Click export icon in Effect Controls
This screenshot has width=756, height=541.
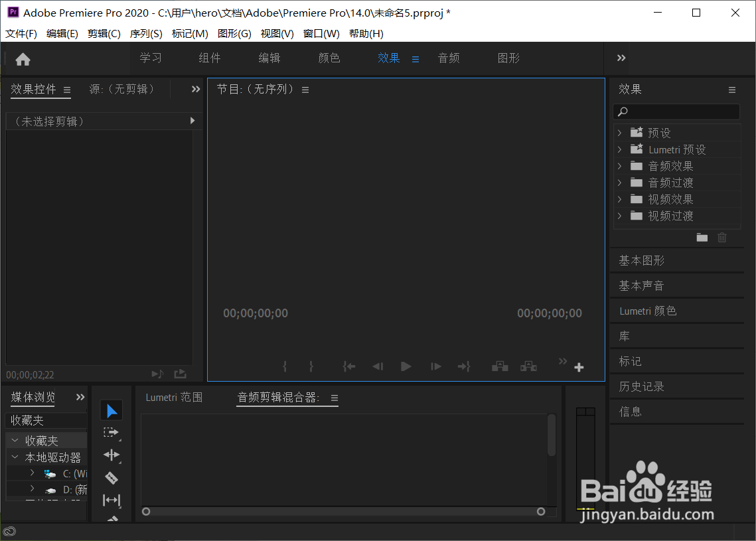coord(180,374)
